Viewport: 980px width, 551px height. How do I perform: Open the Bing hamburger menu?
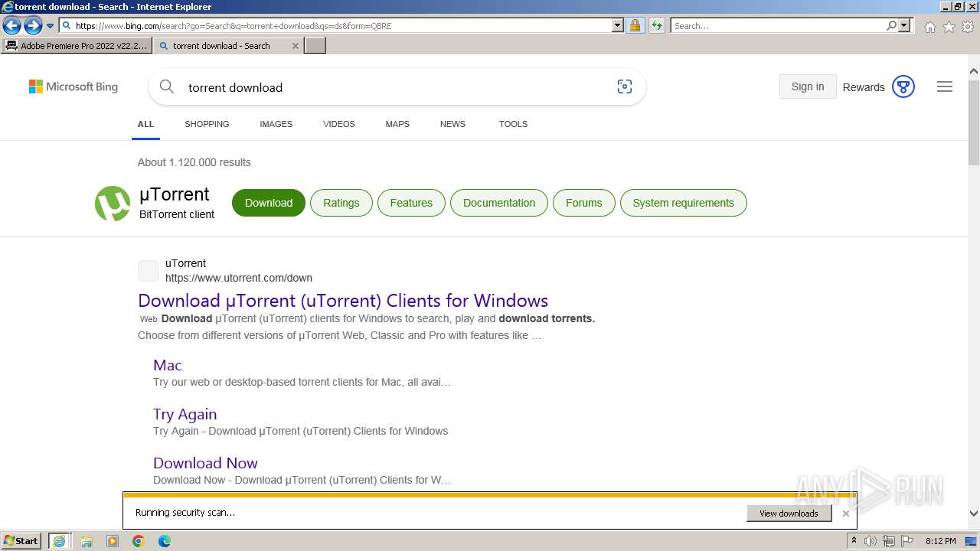(x=945, y=87)
